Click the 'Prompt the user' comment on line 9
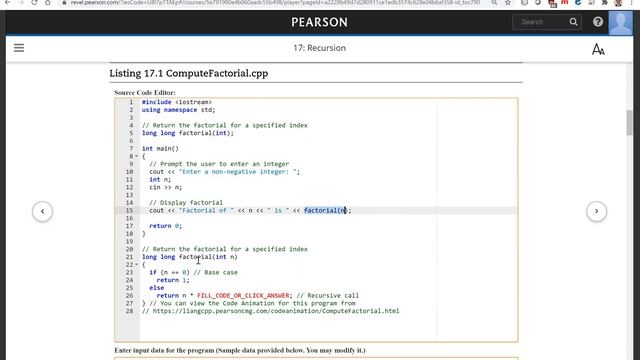This screenshot has height=360, width=640. point(219,164)
